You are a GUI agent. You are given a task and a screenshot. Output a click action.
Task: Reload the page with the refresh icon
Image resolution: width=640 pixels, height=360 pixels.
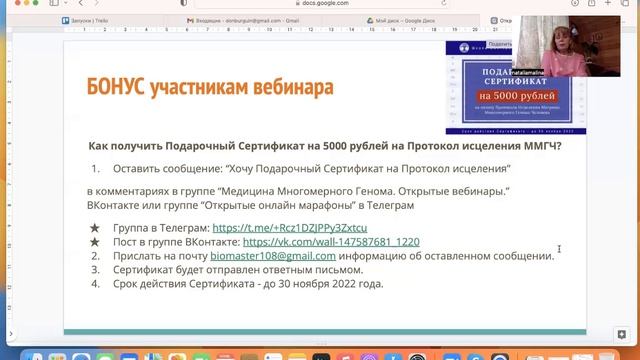444,3
